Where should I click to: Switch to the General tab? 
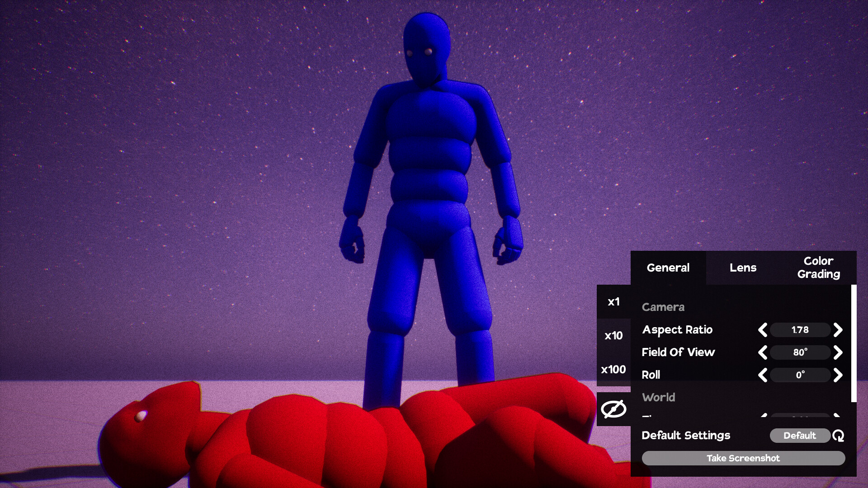tap(668, 267)
